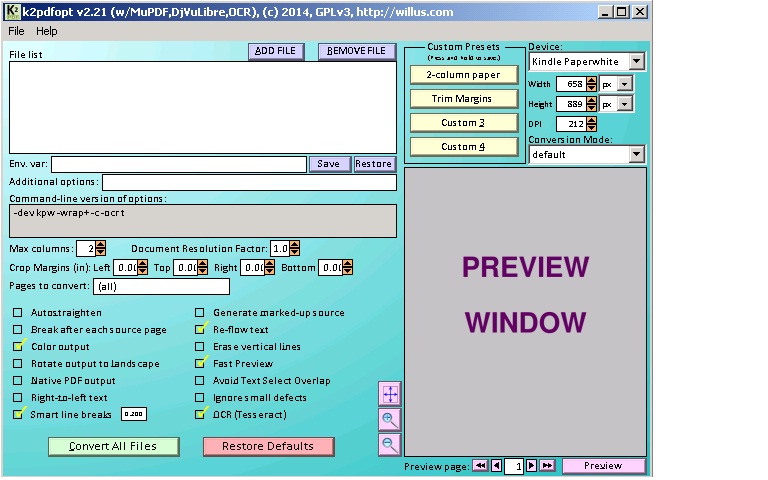This screenshot has height=480, width=768.
Task: Open the File menu
Action: click(16, 31)
